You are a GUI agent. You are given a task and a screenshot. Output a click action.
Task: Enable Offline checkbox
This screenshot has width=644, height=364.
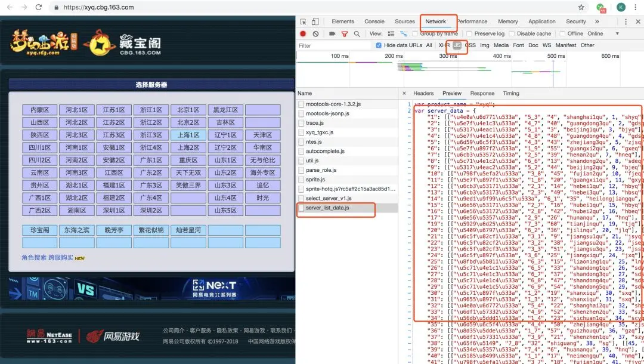coord(563,33)
